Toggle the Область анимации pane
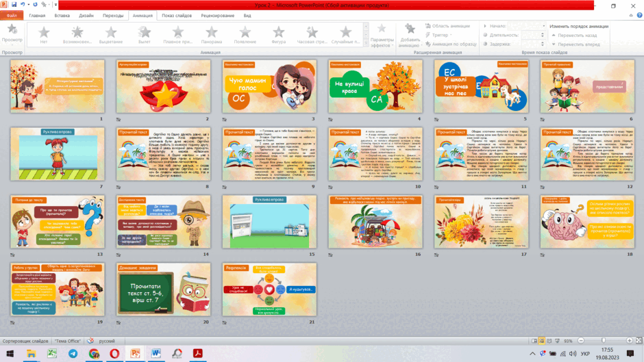The height and width of the screenshot is (362, 644). click(447, 26)
